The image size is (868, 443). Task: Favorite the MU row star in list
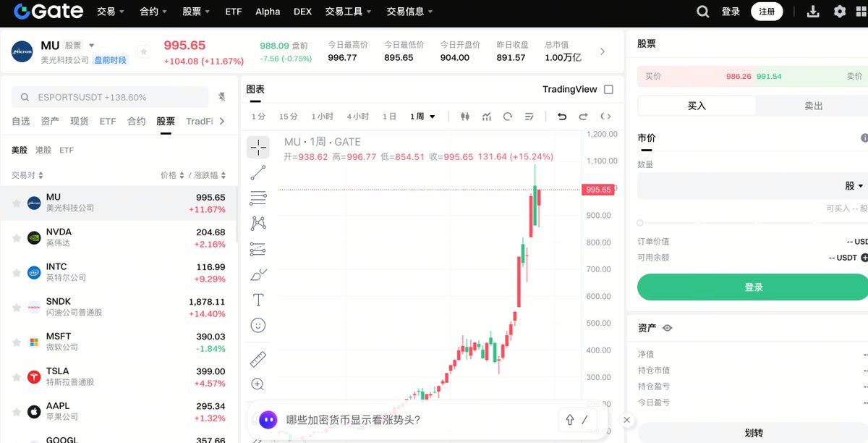tap(17, 203)
